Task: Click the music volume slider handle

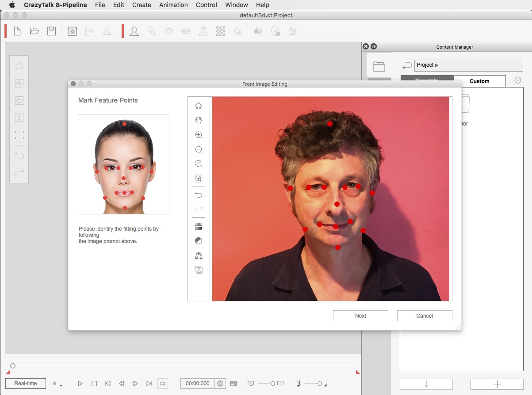Action: coord(320,384)
